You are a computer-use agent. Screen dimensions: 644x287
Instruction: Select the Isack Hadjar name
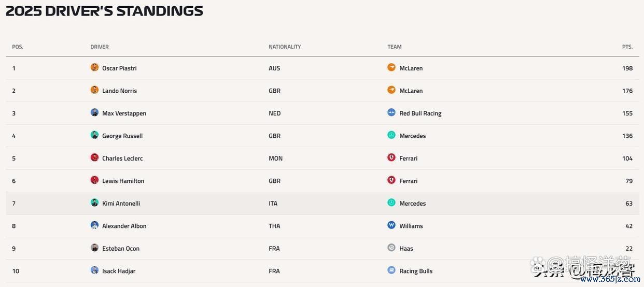point(119,271)
